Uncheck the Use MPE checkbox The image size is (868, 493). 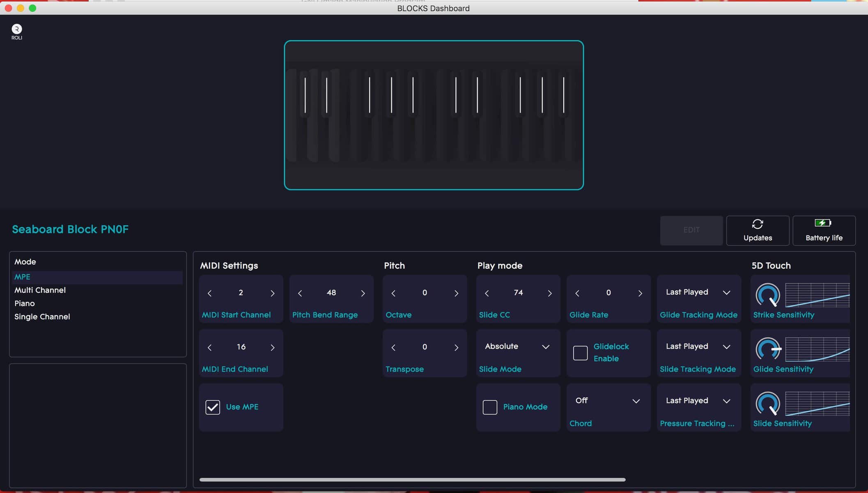tap(213, 407)
